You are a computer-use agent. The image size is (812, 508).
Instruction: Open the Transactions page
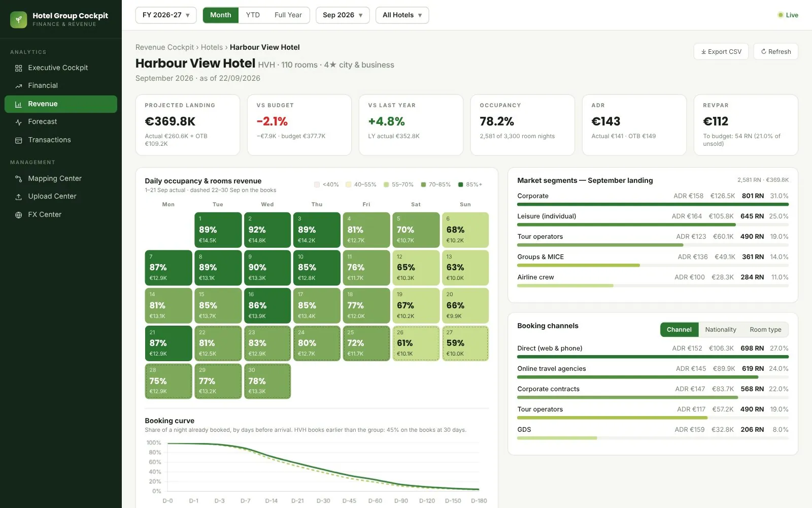(x=61, y=140)
